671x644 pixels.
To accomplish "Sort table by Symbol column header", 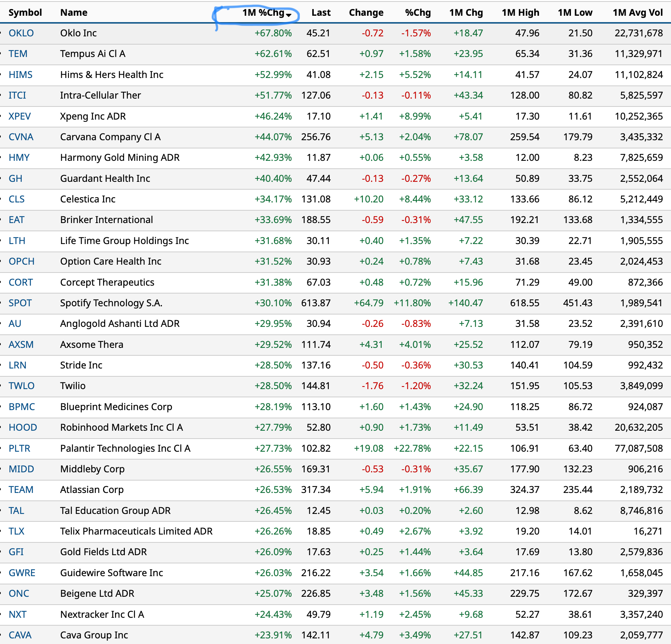I will click(x=25, y=13).
